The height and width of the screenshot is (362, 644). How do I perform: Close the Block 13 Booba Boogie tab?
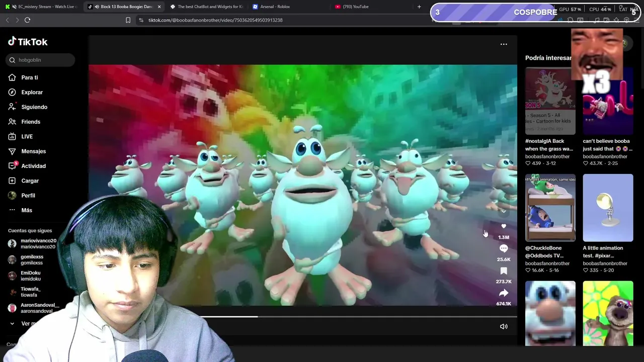coord(159,7)
